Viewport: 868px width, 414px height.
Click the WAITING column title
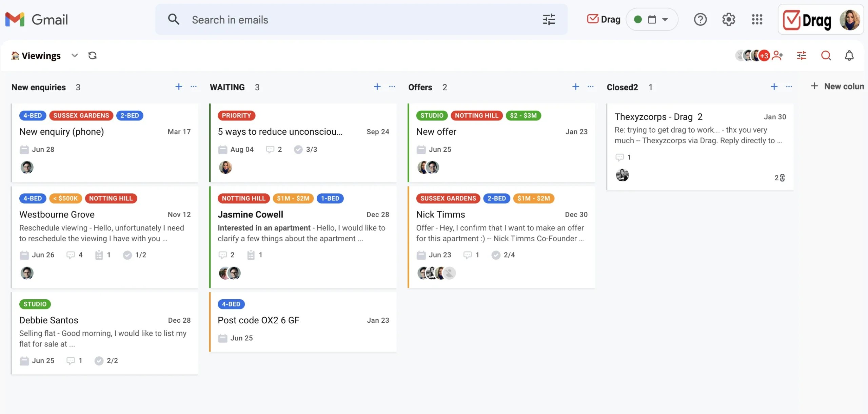point(227,87)
